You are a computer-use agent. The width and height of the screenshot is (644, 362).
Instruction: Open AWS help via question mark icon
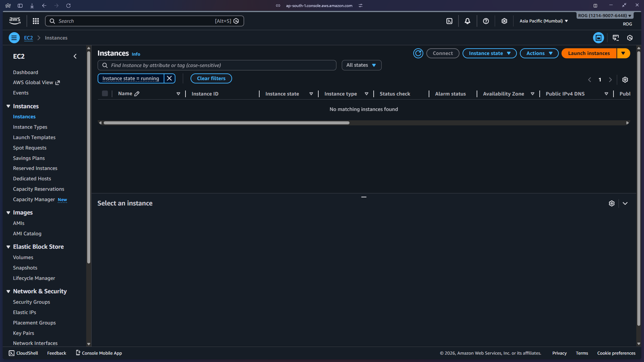coord(486,21)
